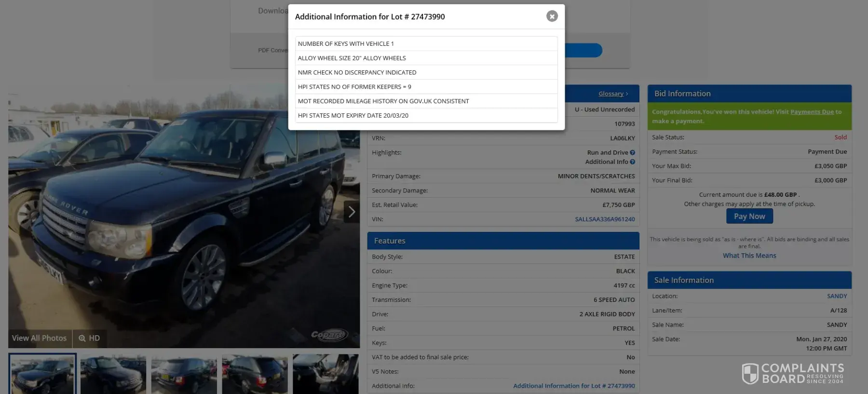Click View All Photos
Viewport: 868px width, 394px height.
pyautogui.click(x=40, y=339)
